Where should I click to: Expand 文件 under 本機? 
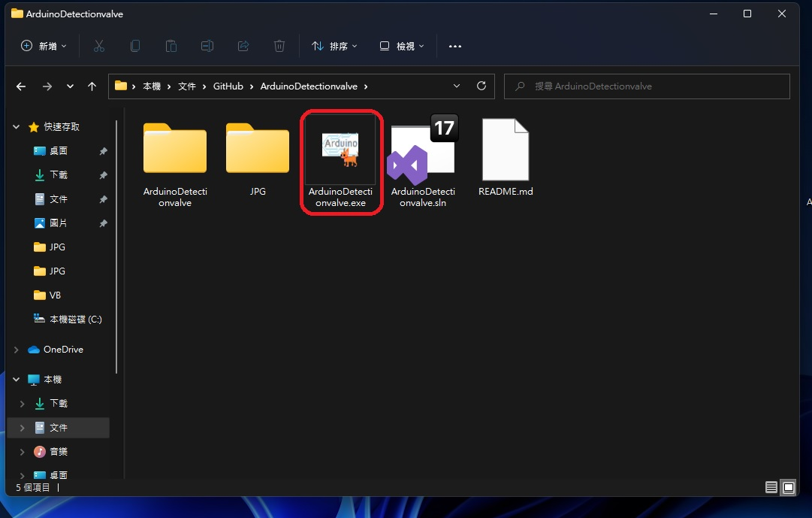22,428
